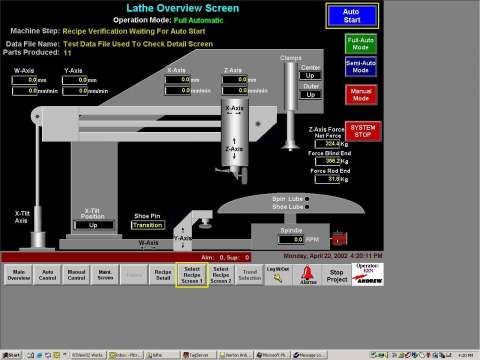Click the Andrew operator logo

click(368, 275)
